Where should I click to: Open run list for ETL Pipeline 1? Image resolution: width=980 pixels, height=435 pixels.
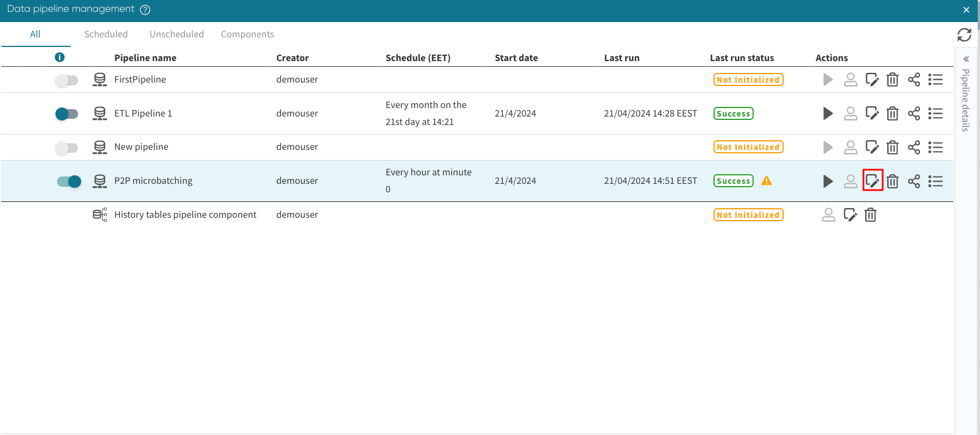click(x=935, y=114)
